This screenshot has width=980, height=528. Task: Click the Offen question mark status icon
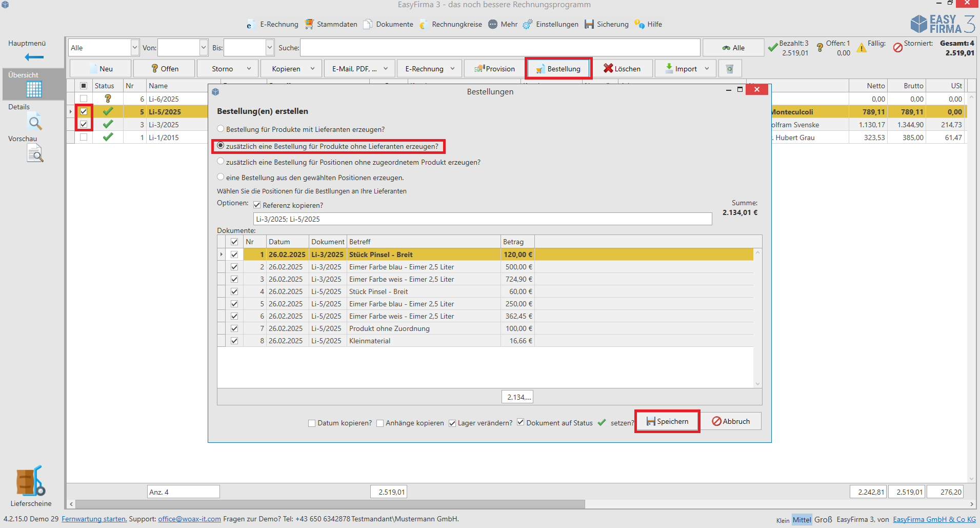pos(819,48)
